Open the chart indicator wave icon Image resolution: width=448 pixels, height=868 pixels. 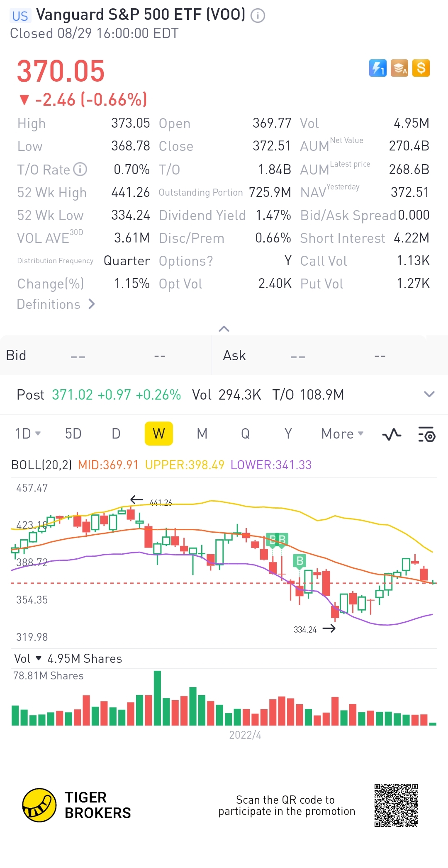pyautogui.click(x=391, y=434)
